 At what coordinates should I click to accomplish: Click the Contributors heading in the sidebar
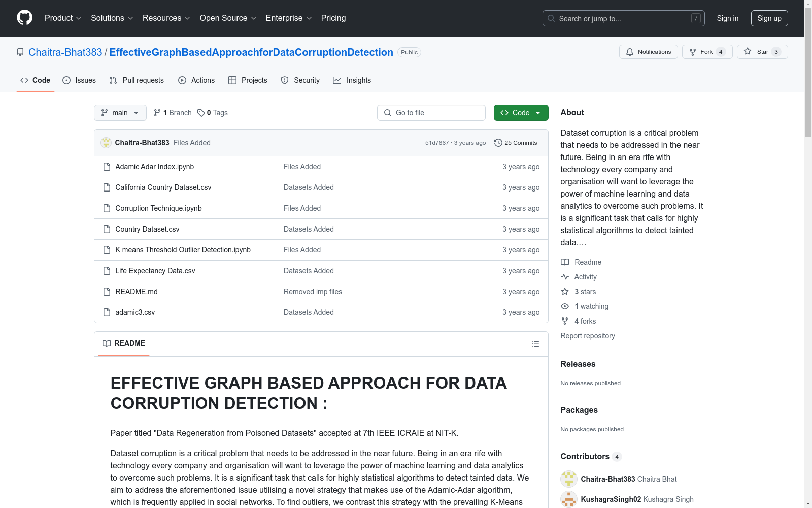pyautogui.click(x=585, y=456)
